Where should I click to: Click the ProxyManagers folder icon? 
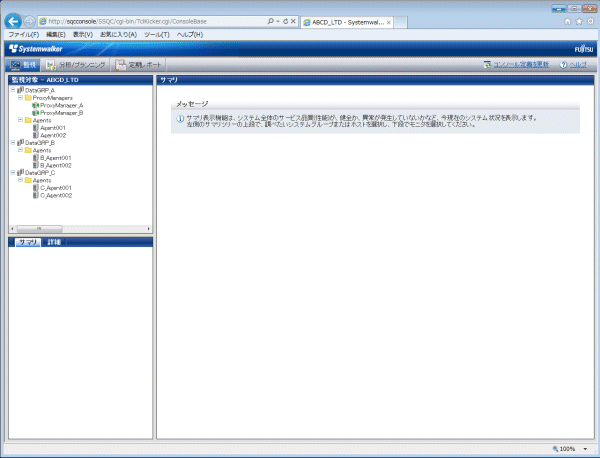click(28, 98)
